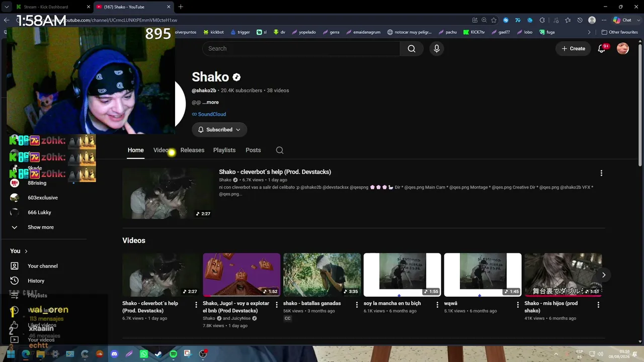Click the YouTube search magnifier button
Viewport: 644px width, 362px height.
tap(412, 49)
